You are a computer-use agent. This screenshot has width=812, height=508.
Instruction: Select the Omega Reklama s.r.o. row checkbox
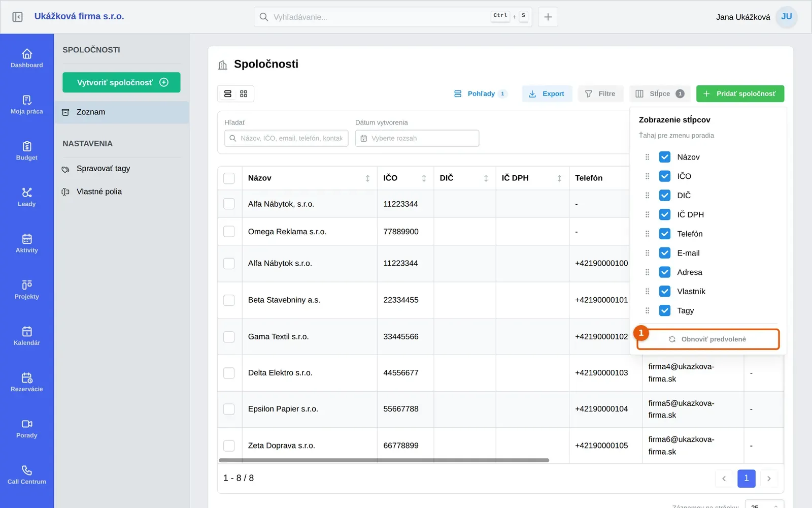click(x=229, y=232)
